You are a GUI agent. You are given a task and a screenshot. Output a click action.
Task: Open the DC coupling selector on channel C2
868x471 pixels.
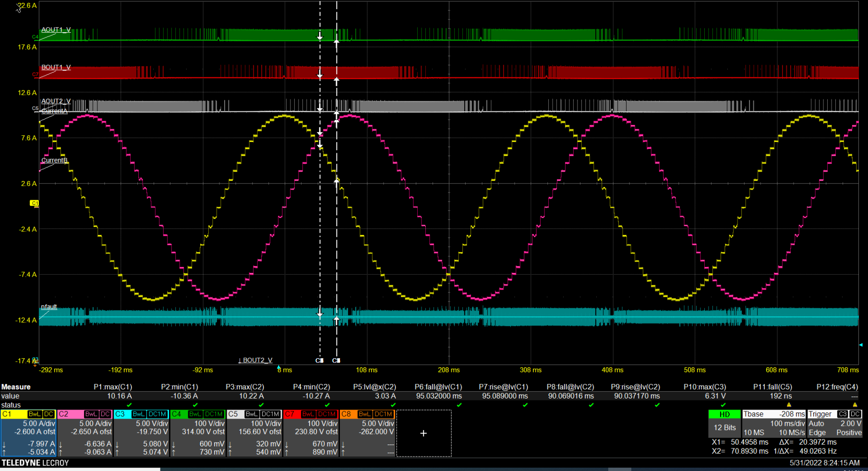point(105,414)
